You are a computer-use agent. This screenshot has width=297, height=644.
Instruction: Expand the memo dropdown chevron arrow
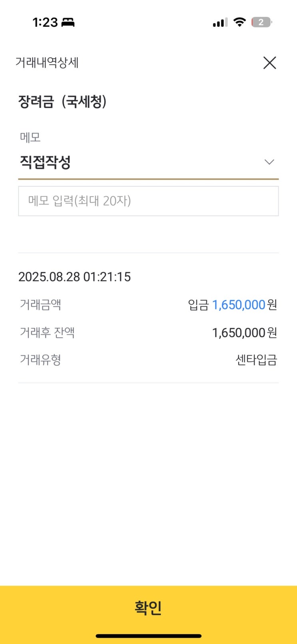(269, 162)
